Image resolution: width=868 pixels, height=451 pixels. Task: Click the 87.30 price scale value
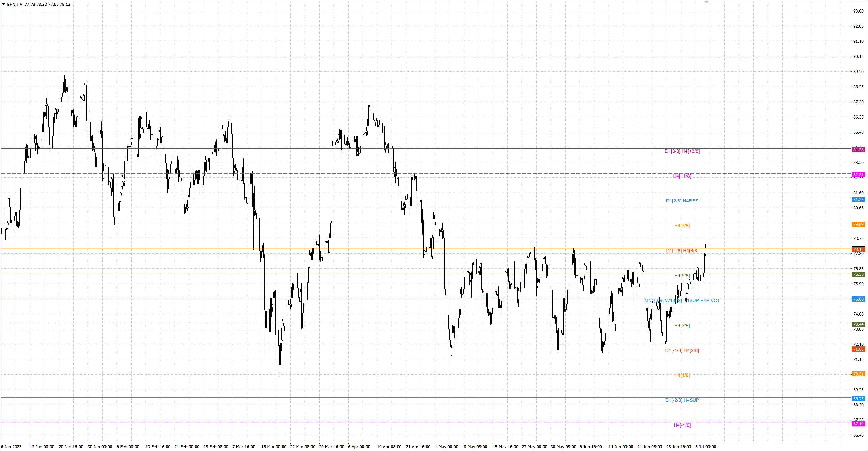pos(858,102)
